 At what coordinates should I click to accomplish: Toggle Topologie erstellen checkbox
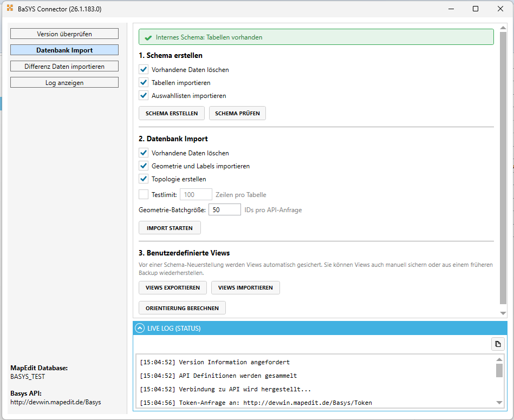coord(144,179)
